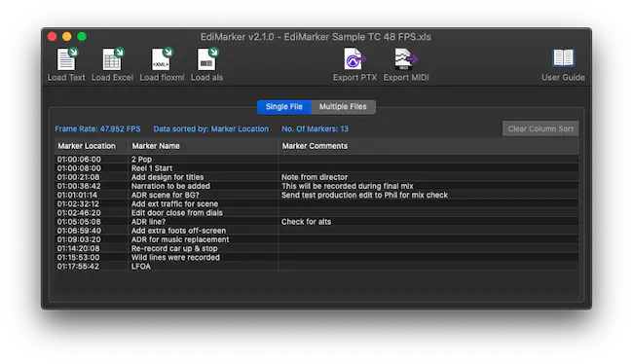Screen dimensions: 633x364
Task: Click the Load Excel icon
Action: [x=112, y=59]
